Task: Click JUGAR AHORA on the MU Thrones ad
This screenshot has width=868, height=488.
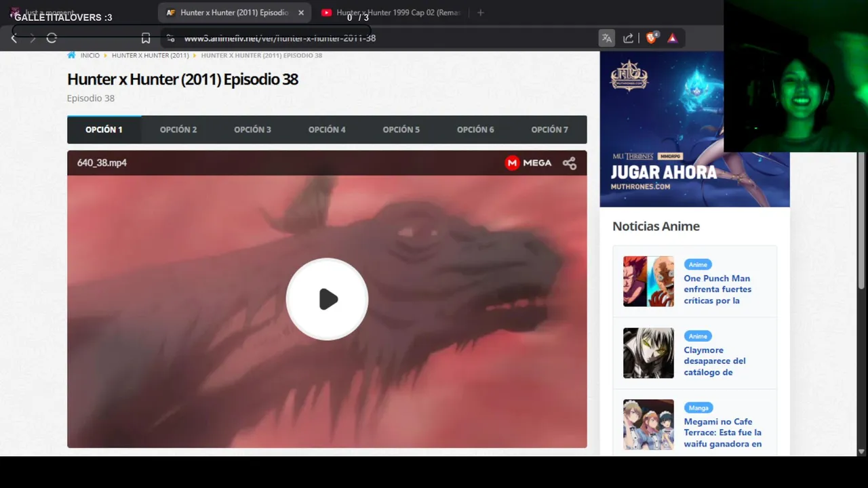Action: click(x=663, y=172)
